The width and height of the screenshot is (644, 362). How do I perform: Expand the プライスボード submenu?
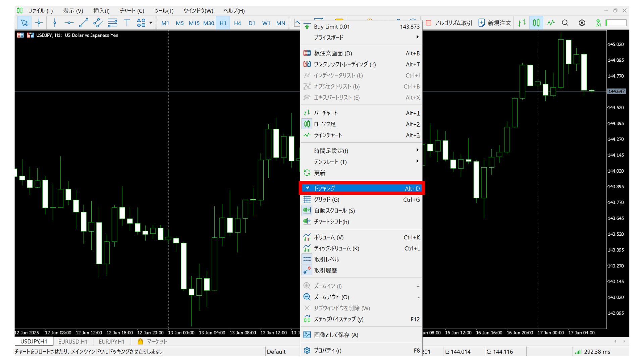(361, 37)
